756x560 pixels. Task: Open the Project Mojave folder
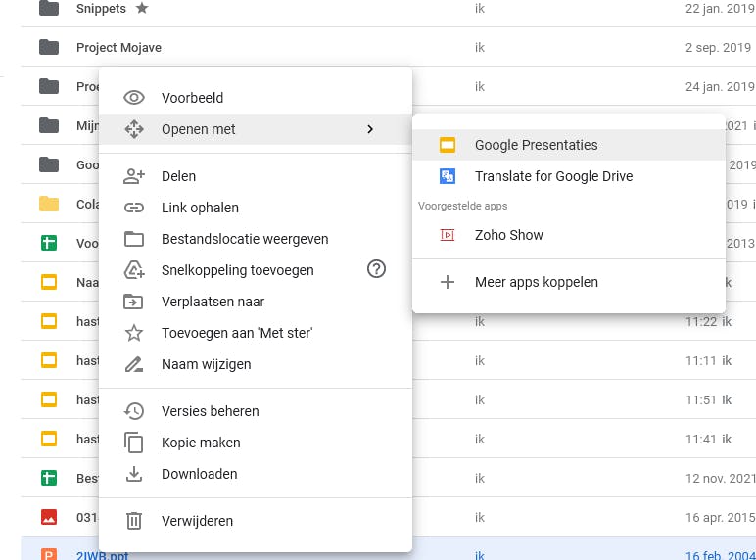tap(118, 48)
